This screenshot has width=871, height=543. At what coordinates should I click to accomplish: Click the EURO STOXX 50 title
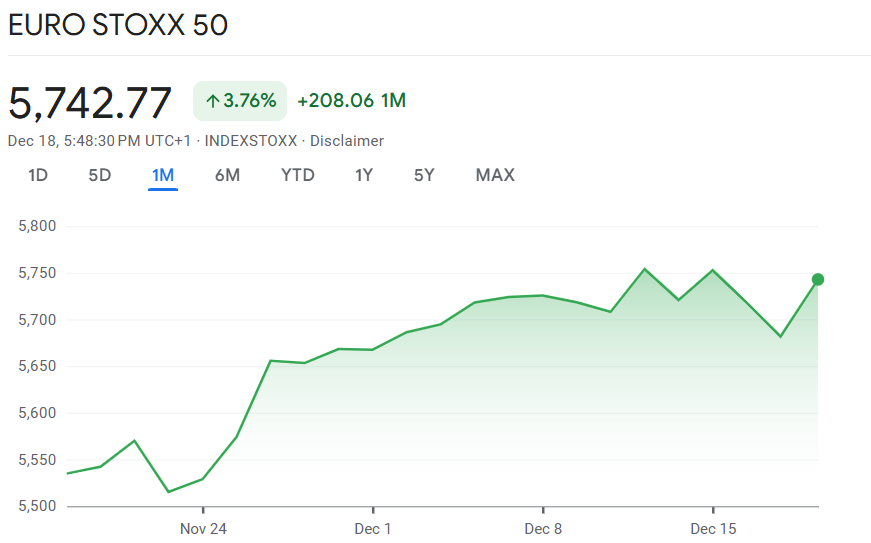click(118, 26)
